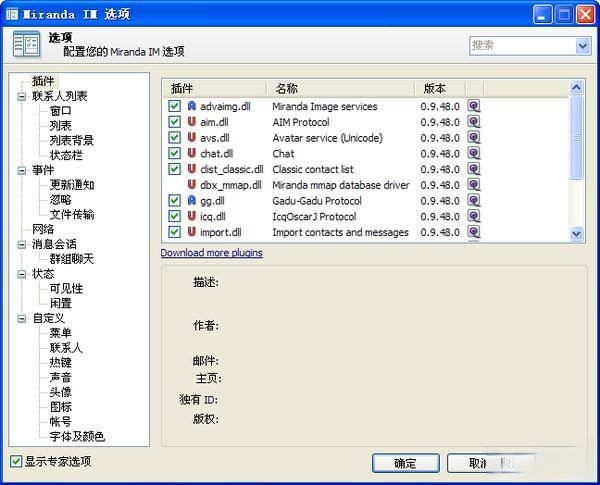Open homepage icon for IcqOscarJ Protocol
This screenshot has width=600, height=485.
(474, 216)
